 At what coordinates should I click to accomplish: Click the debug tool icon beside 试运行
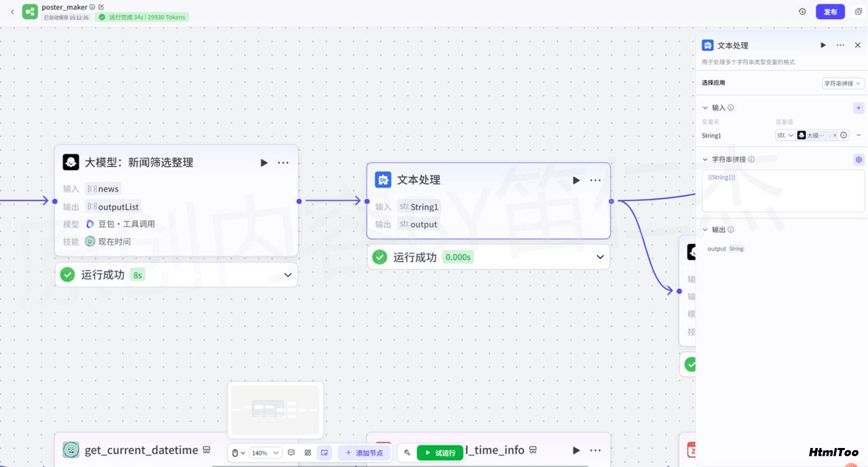tap(407, 453)
